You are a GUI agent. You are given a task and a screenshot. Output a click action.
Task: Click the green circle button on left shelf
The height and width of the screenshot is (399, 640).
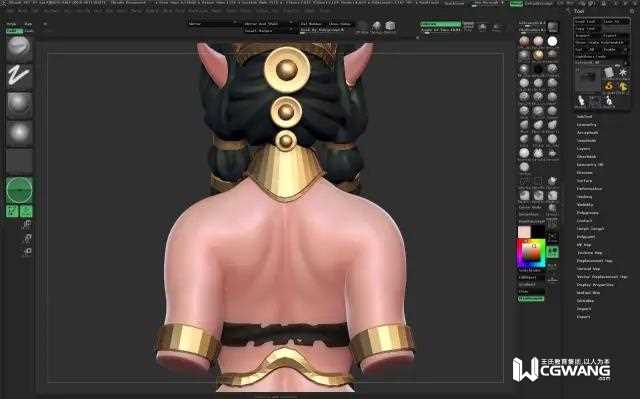coord(19,190)
